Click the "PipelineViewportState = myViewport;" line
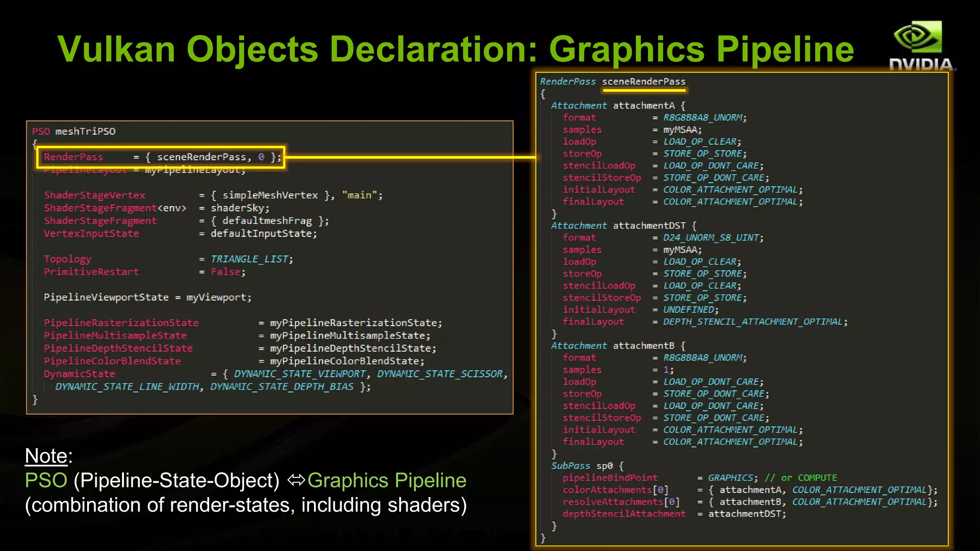980x551 pixels. [147, 298]
